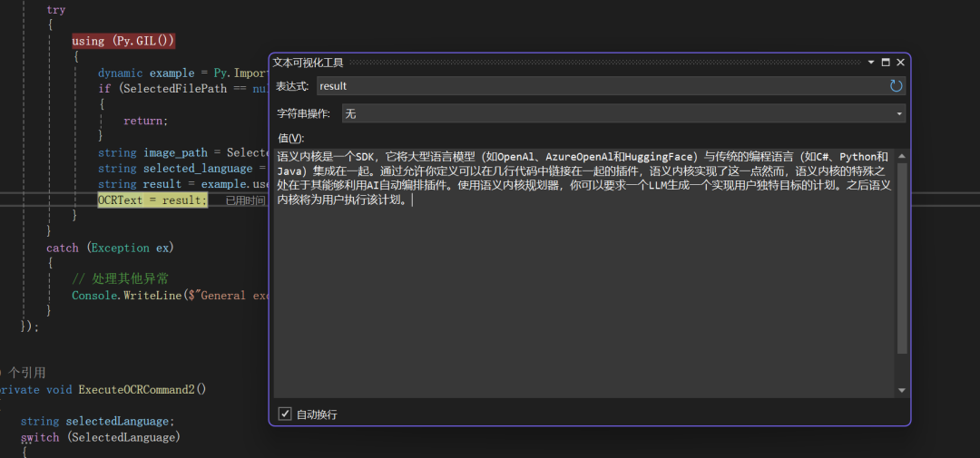Click the string result = example line
980x458 pixels.
183,184
